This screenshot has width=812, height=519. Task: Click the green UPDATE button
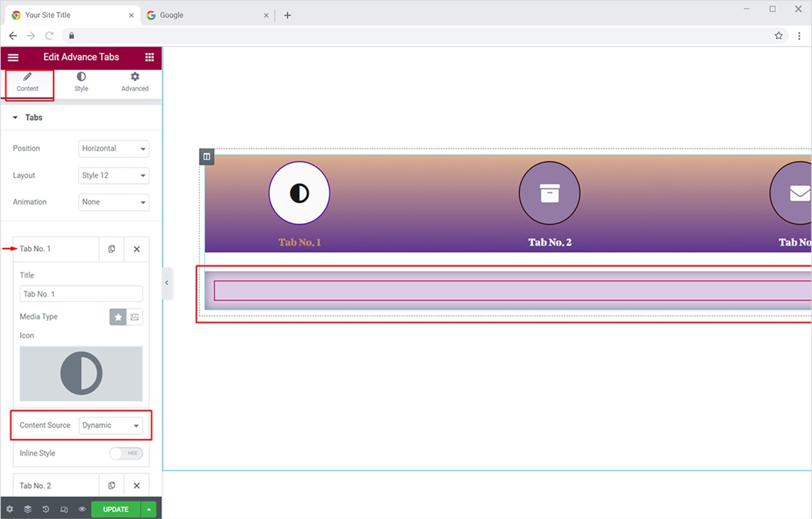[x=116, y=509]
